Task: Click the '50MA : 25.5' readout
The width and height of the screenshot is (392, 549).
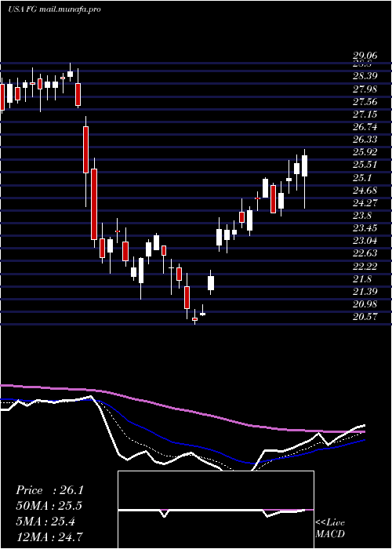Action: click(x=49, y=506)
